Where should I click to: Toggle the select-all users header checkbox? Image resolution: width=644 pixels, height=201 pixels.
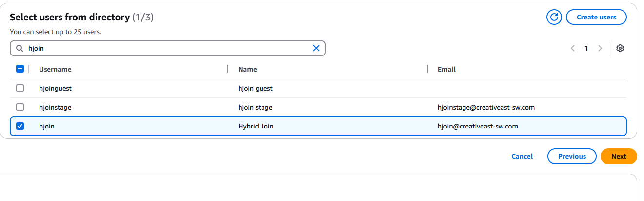point(20,69)
